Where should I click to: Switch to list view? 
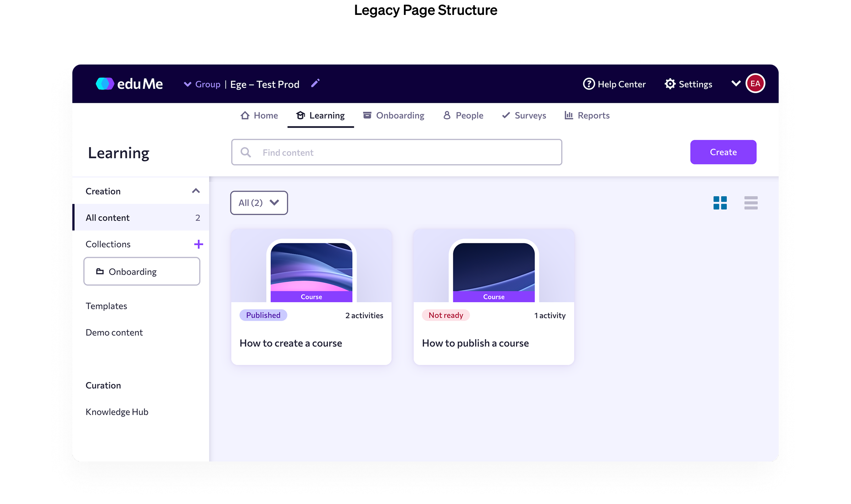click(751, 203)
